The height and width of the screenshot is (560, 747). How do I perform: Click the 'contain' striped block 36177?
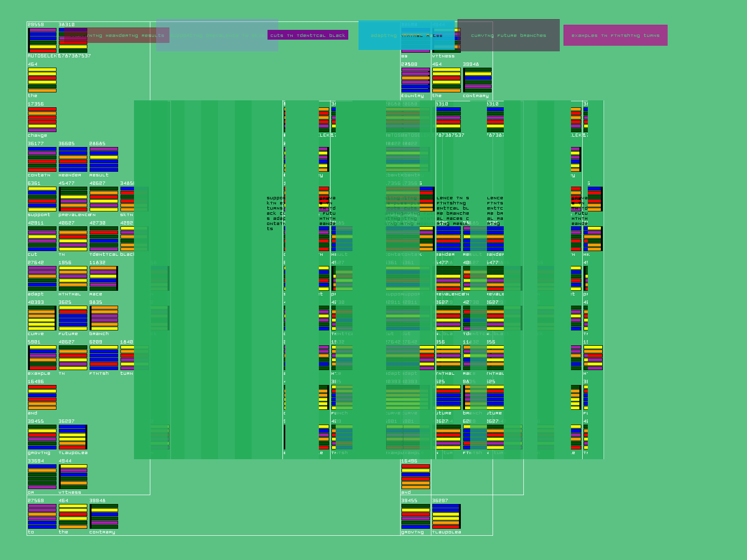click(x=42, y=159)
